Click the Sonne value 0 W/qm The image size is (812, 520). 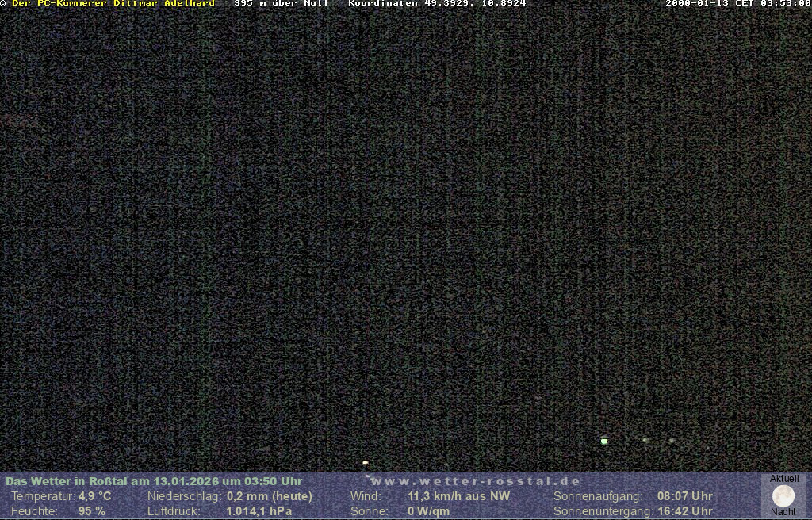(428, 511)
